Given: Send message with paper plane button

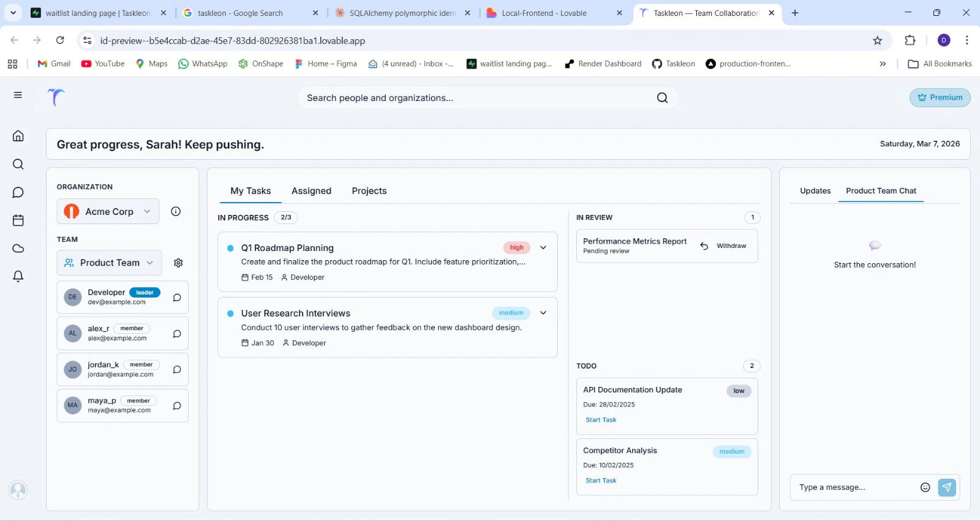Looking at the screenshot, I should click(947, 487).
